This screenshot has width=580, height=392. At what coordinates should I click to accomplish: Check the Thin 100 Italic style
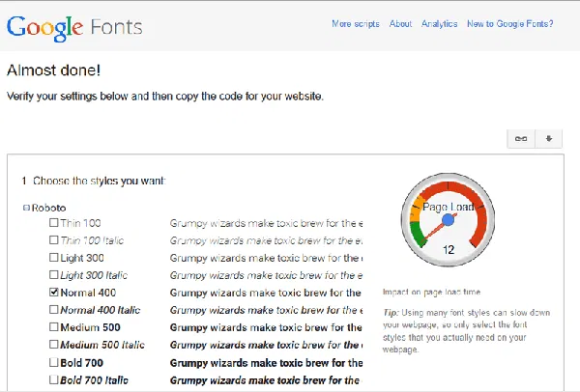[x=54, y=240]
